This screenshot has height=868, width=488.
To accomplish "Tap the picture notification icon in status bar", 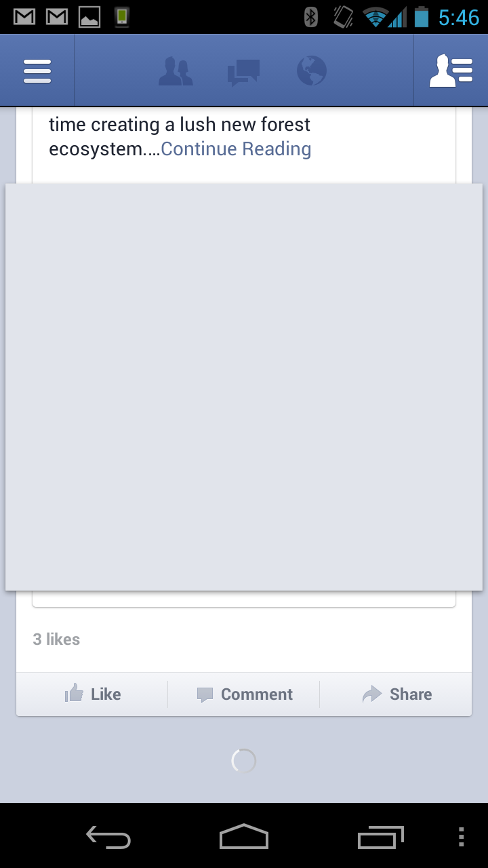I will (89, 17).
